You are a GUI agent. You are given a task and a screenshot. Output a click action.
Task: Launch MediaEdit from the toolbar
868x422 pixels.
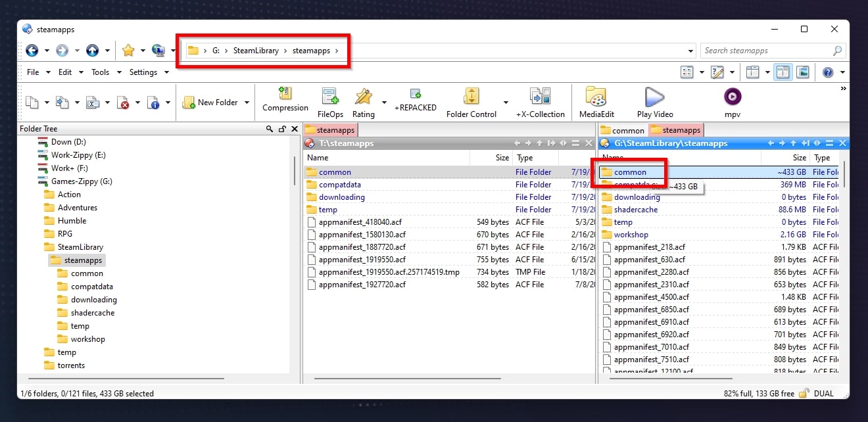(596, 103)
